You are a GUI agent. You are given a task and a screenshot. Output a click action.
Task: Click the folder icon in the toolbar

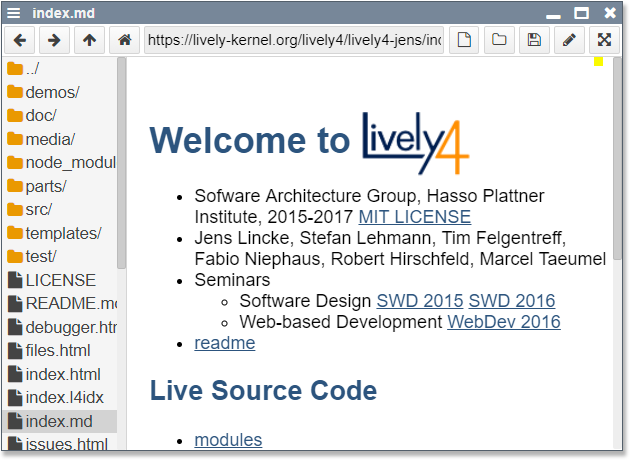coord(498,40)
